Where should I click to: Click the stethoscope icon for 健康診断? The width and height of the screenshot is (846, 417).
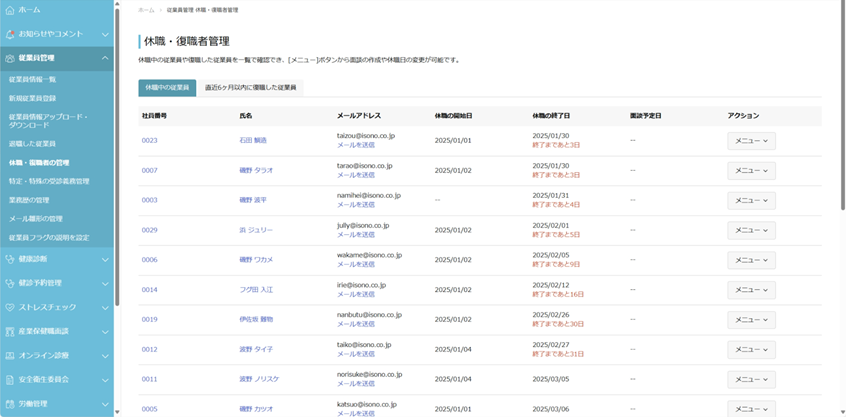[x=9, y=259]
